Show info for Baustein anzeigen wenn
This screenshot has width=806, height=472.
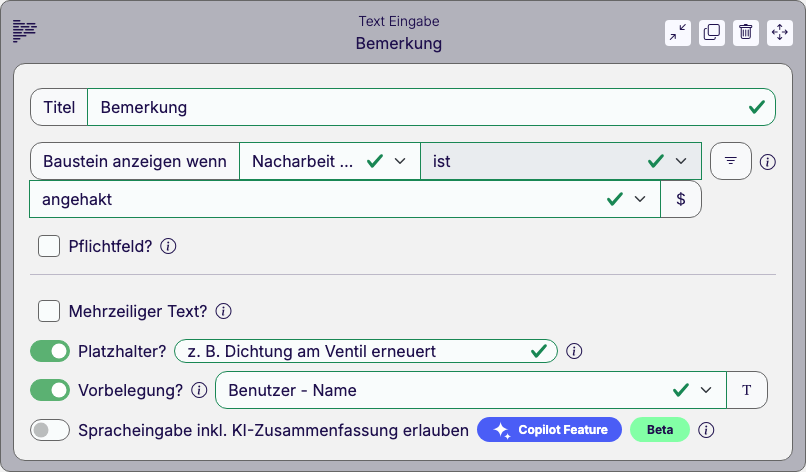point(767,162)
